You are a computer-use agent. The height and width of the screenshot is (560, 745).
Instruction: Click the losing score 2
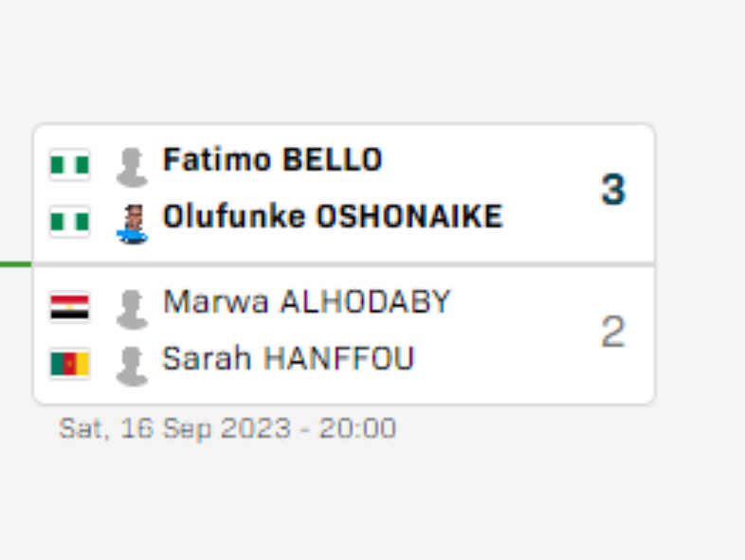[613, 332]
